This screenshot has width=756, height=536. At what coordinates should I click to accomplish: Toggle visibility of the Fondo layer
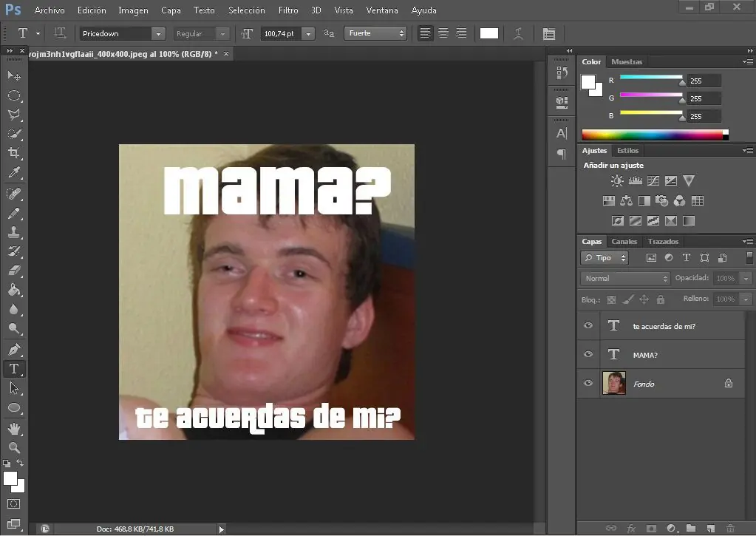(588, 383)
